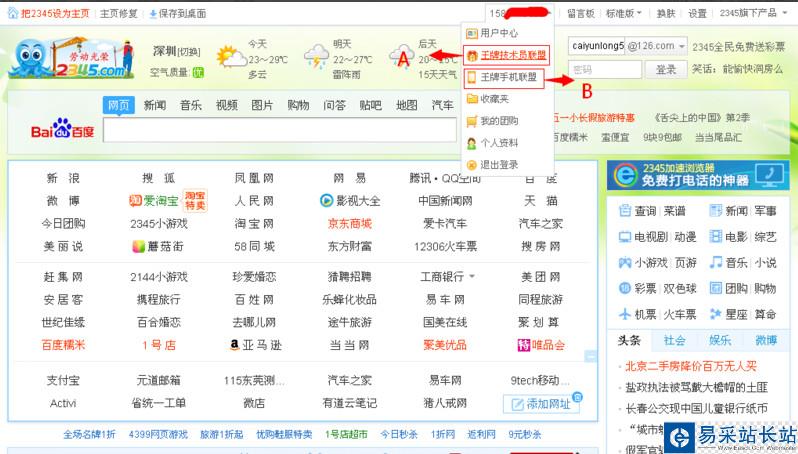Open the 标准版 dropdown
798x454 pixels.
[x=623, y=13]
